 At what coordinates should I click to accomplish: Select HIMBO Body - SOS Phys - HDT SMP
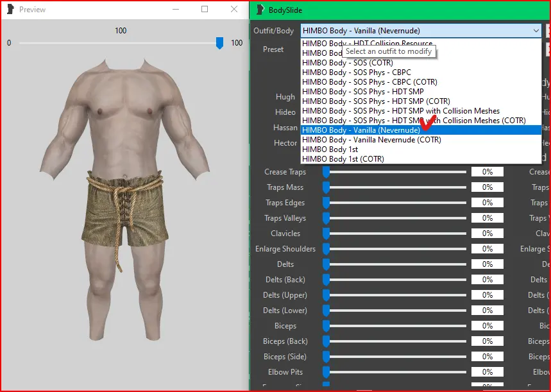pyautogui.click(x=421, y=91)
